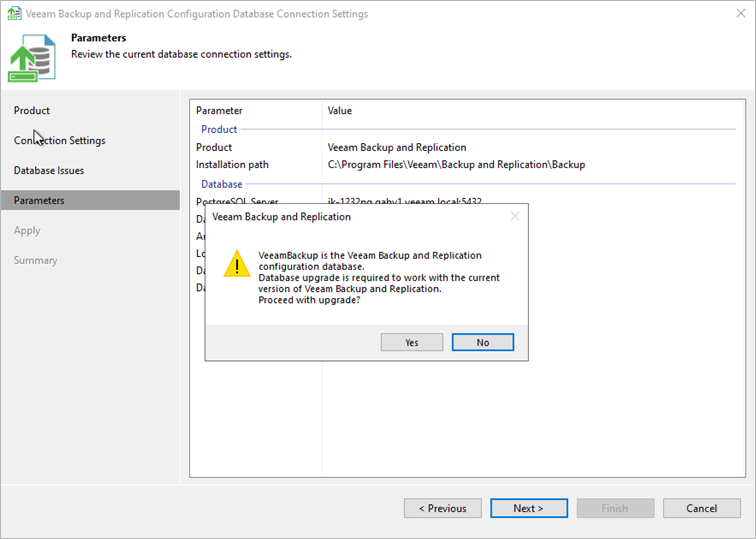The width and height of the screenshot is (756, 539).
Task: Click the PostgreSQL Server parameter label
Action: (x=237, y=201)
